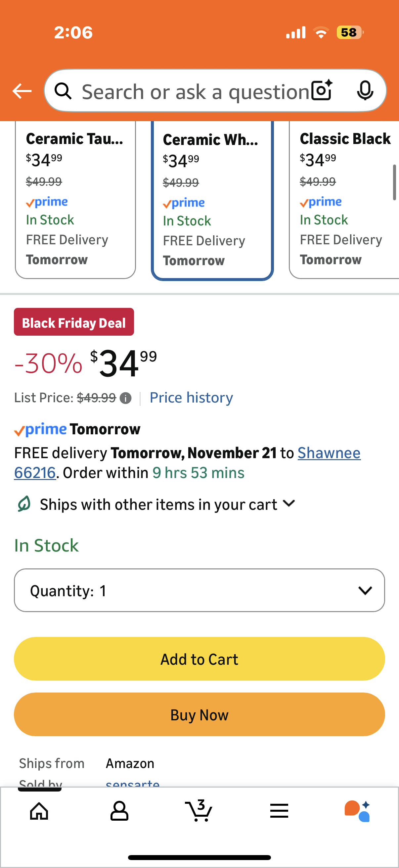Image resolution: width=399 pixels, height=868 pixels.
Task: Open the account profile icon
Action: point(119,811)
